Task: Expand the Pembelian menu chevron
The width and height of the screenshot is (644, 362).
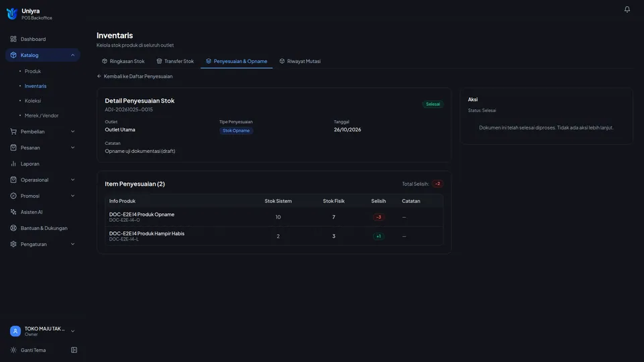Action: (x=72, y=131)
